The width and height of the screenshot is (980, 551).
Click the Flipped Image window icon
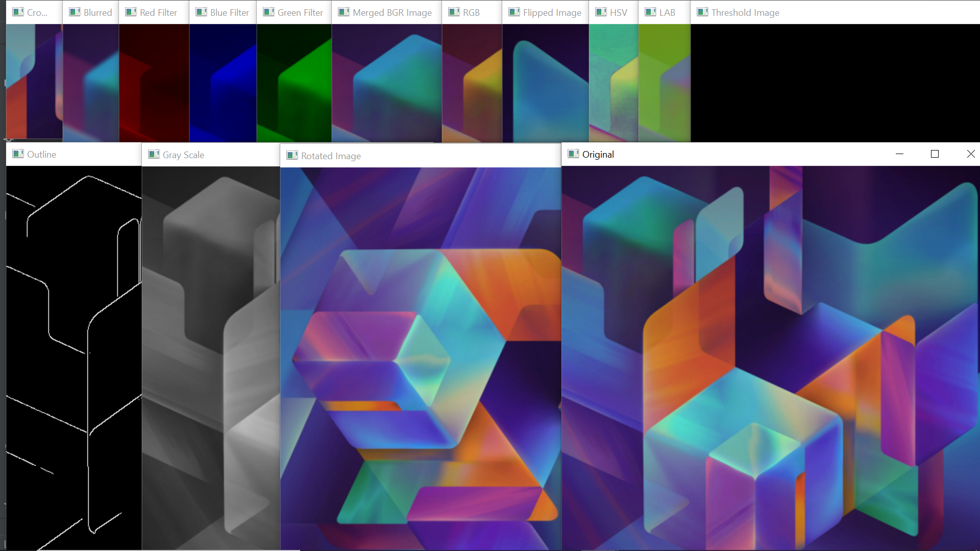pos(514,12)
